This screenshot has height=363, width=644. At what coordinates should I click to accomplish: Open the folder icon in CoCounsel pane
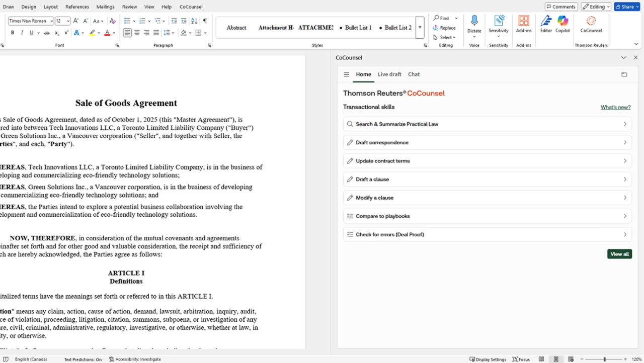[x=624, y=74]
